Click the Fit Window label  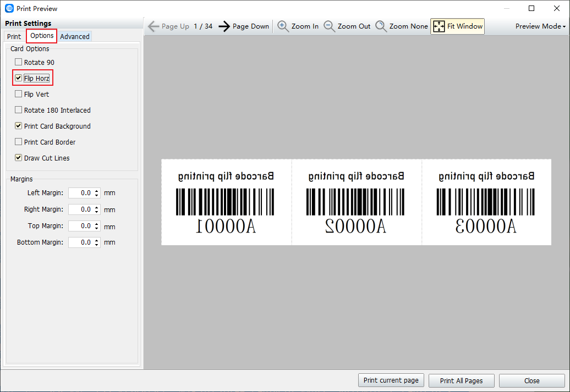(x=465, y=26)
